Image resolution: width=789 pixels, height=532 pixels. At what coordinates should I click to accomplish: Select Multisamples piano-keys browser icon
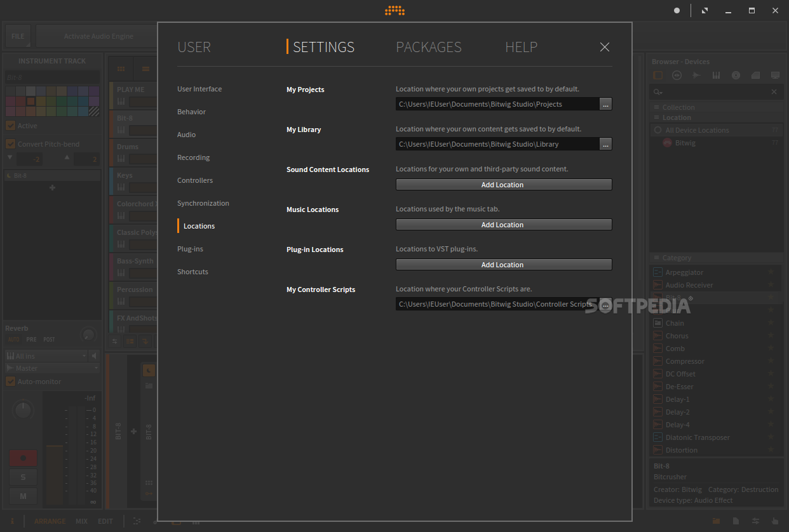716,75
